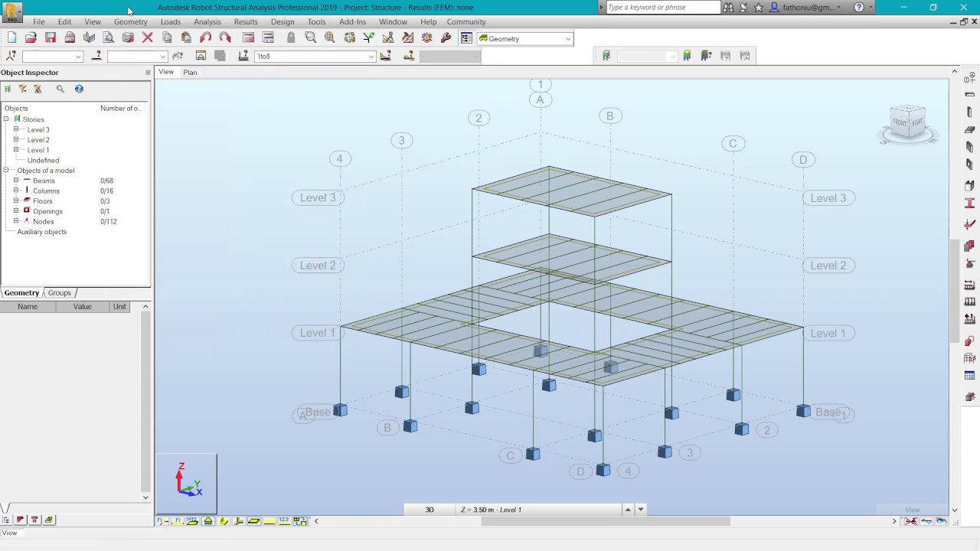This screenshot has height=551, width=980.
Task: Switch to the Plan view tab
Action: [x=190, y=73]
